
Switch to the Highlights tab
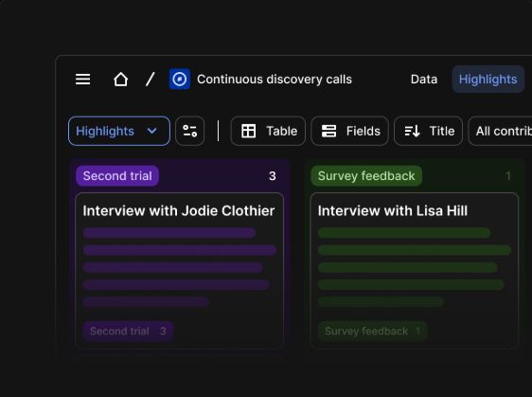[488, 80]
